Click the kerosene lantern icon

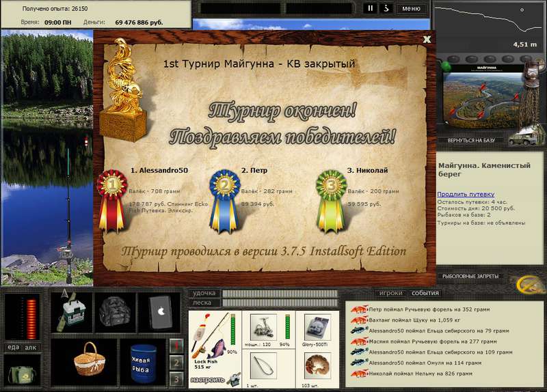531,74
